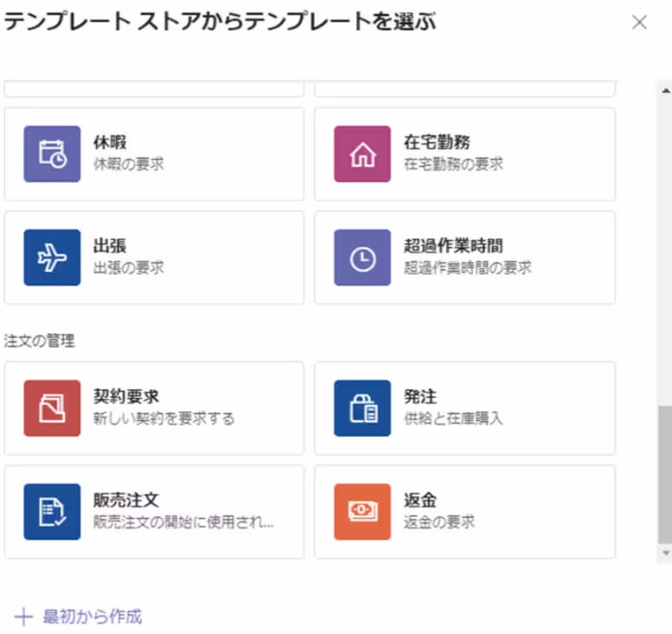Close the template store dialog
Viewport: 672px width, 634px height.
[x=639, y=22]
